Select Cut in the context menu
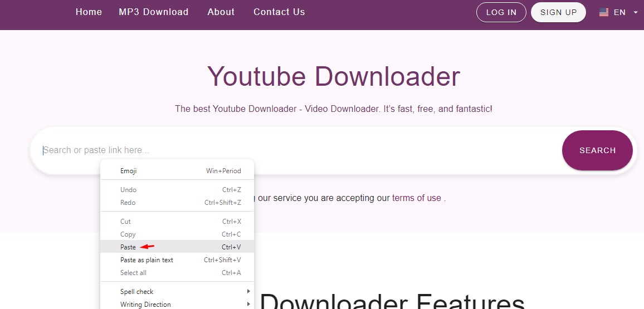 tap(125, 222)
